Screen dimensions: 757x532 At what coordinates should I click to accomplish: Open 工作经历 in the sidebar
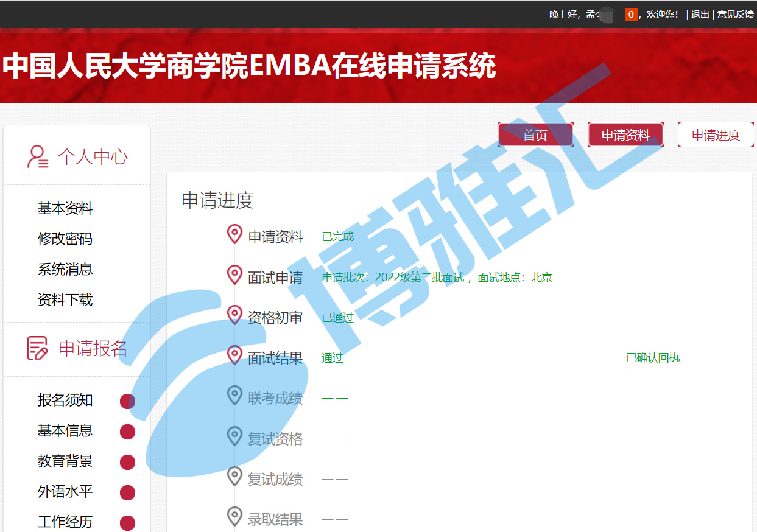(x=65, y=522)
